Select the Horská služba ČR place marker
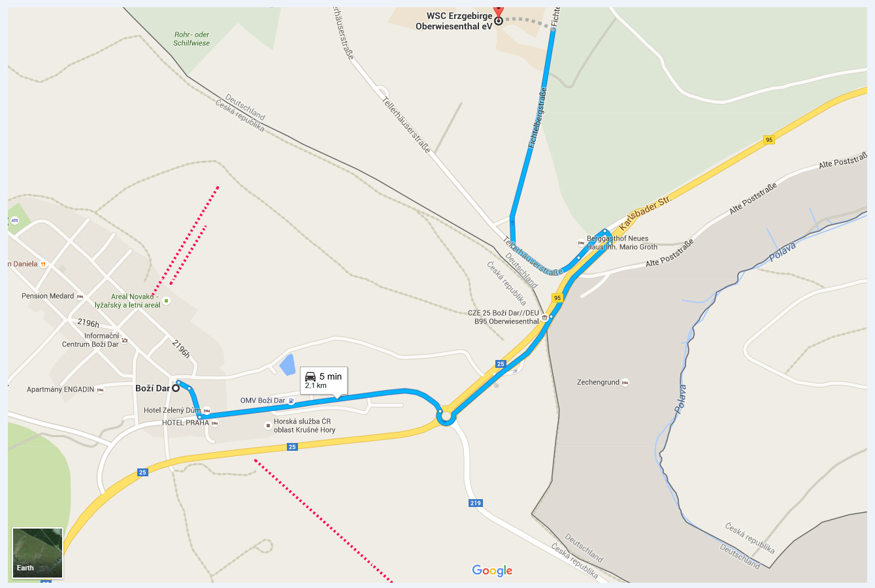This screenshot has height=588, width=875. [x=268, y=426]
